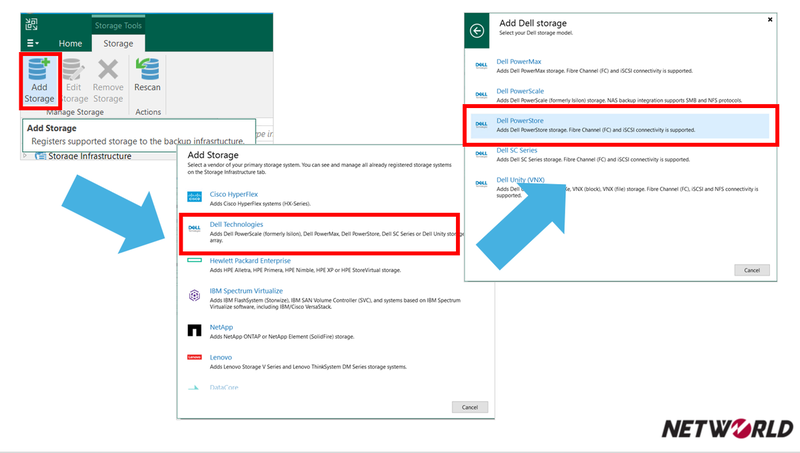Click 'Adds Dell PowerMax storage' description text
This screenshot has width=800, height=453.
click(x=594, y=71)
